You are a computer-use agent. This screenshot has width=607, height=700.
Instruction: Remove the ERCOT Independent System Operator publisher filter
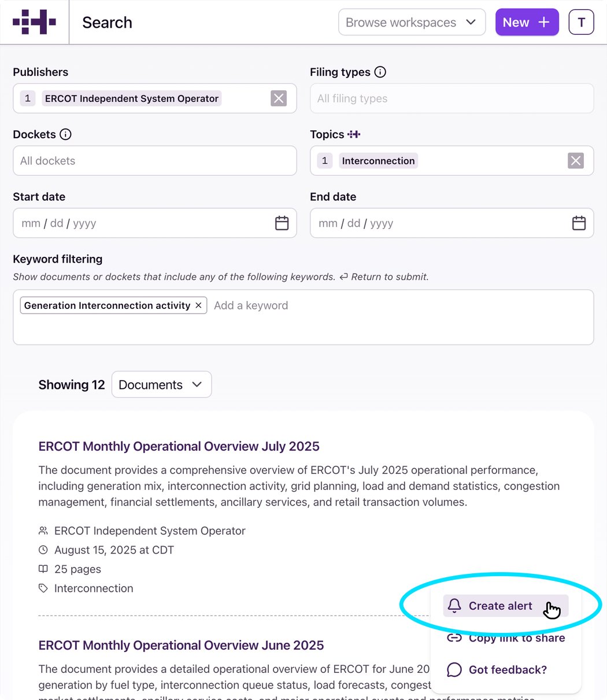coord(279,98)
